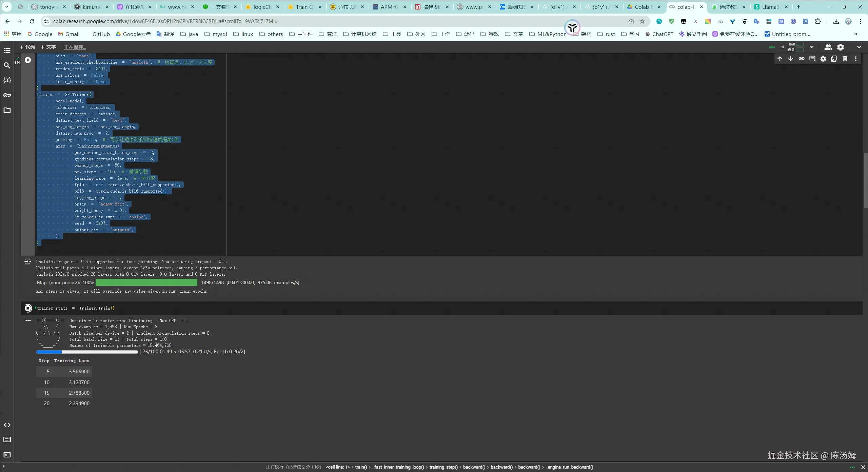Add a new code cell with 代码 button
The image size is (868, 472).
(x=27, y=47)
